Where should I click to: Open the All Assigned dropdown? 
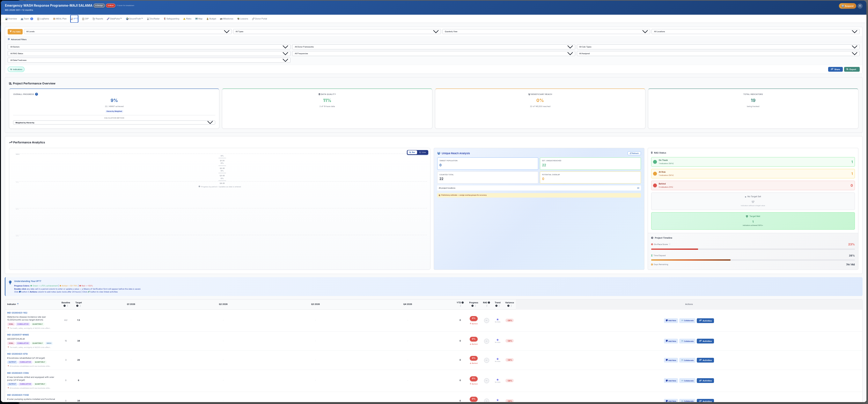718,54
